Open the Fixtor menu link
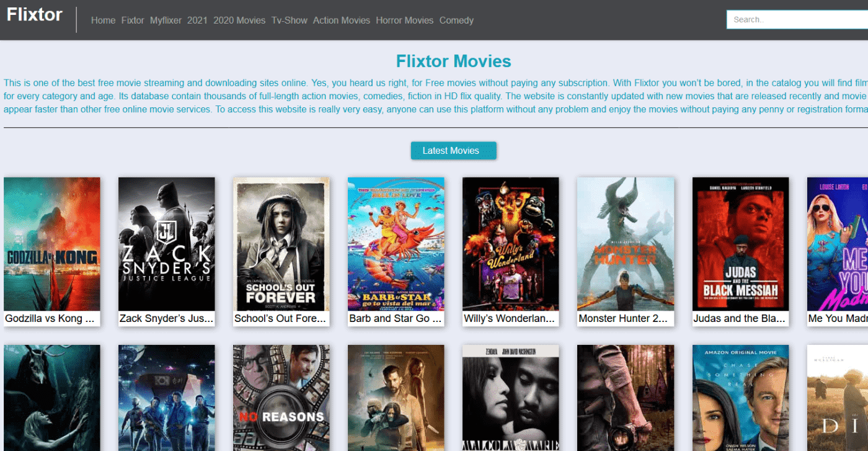Image resolution: width=868 pixels, height=451 pixels. [x=133, y=20]
